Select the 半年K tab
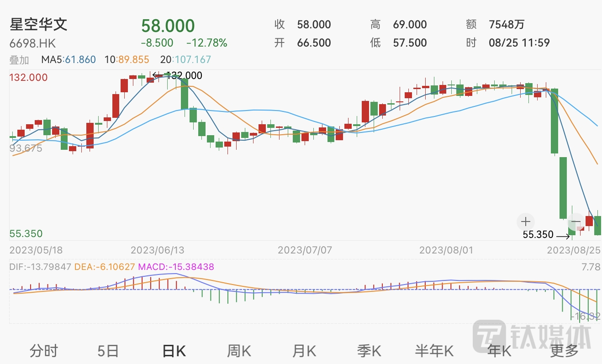Image resolution: width=602 pixels, height=364 pixels. [434, 351]
